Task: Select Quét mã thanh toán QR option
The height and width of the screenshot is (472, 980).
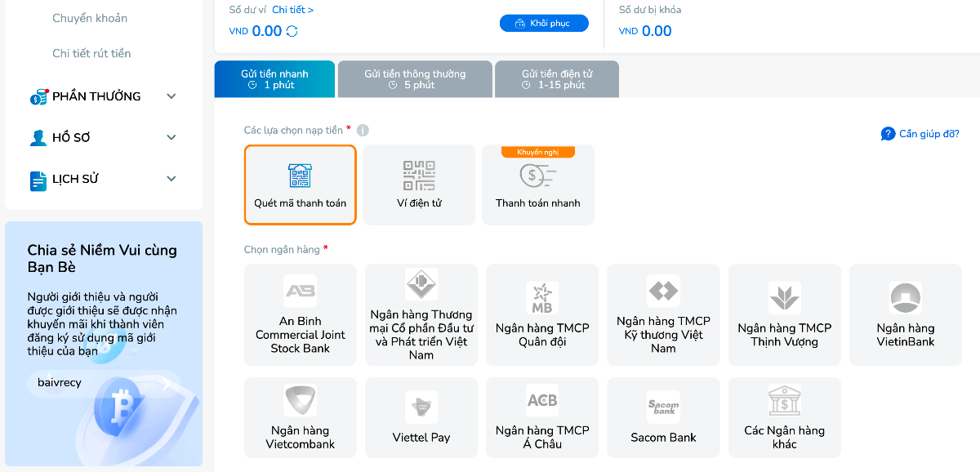Action: pos(300,185)
